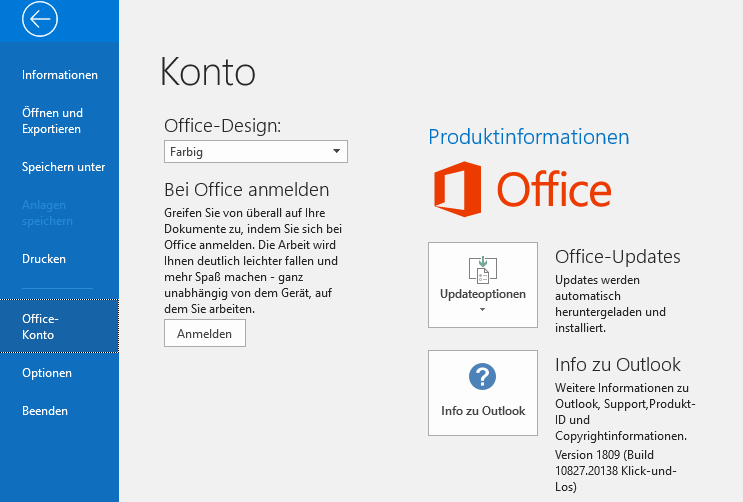
Task: Select Office-Konto in the sidebar
Action: [x=40, y=327]
